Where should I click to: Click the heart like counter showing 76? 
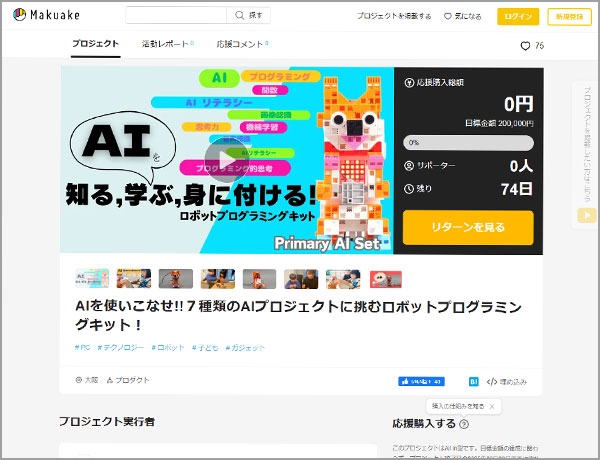[x=532, y=46]
